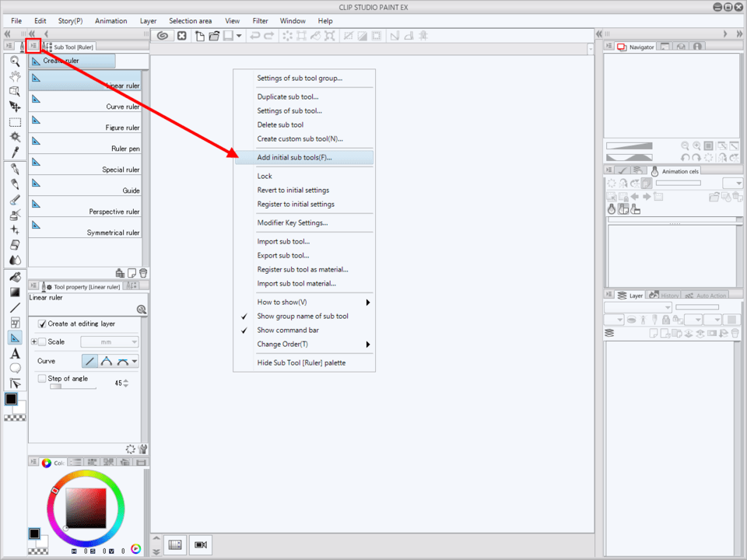Select the Balloon tool

[x=14, y=368]
